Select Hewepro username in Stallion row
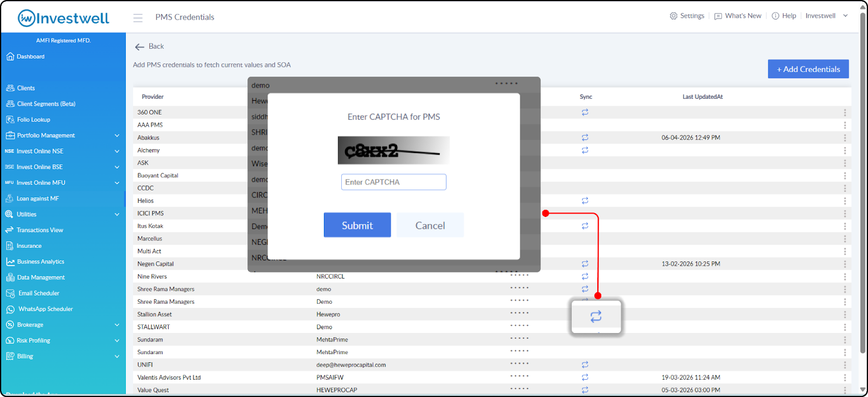 point(328,315)
